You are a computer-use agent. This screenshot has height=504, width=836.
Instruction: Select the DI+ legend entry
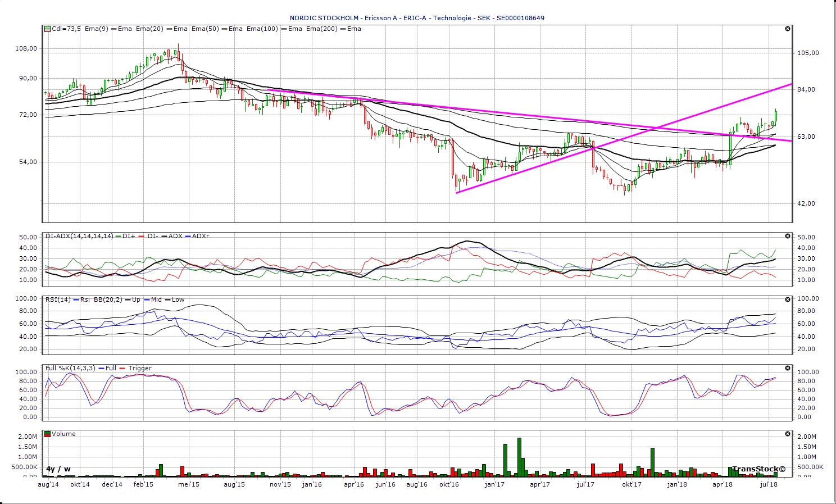click(x=129, y=236)
